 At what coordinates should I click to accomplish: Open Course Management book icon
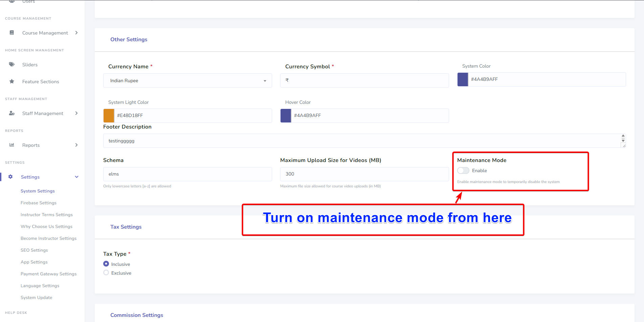(12, 32)
